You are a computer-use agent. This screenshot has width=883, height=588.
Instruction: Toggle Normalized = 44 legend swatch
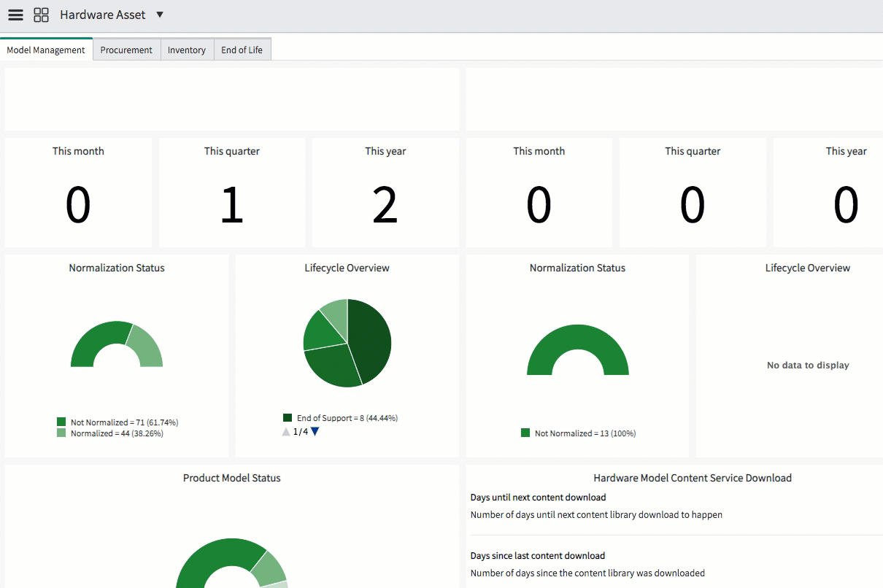61,433
